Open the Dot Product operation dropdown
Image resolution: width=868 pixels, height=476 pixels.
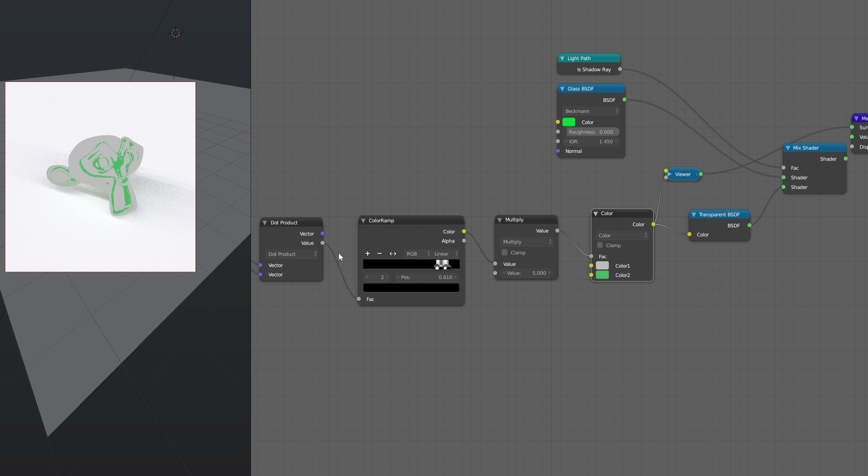[x=292, y=254]
